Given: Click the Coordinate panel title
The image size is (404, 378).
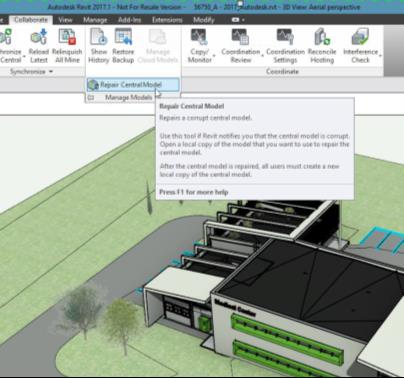Looking at the screenshot, I should coord(282,71).
